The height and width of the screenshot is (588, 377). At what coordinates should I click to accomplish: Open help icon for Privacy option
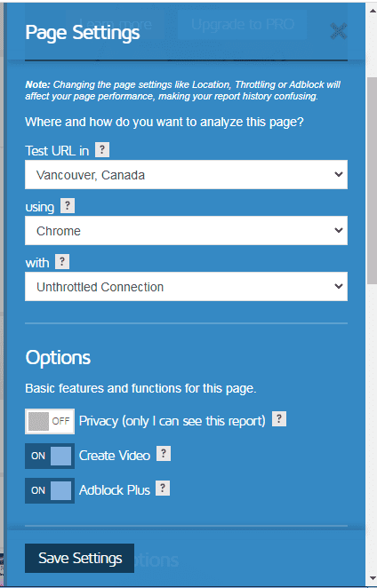[279, 419]
